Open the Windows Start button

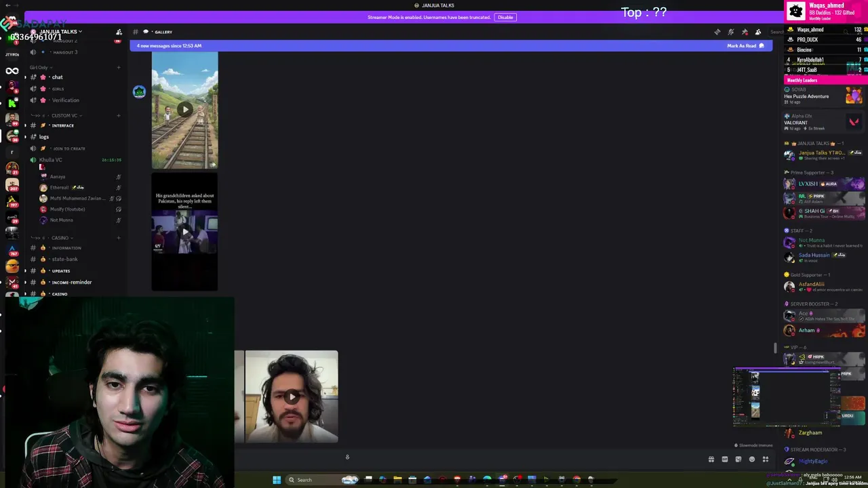277,480
